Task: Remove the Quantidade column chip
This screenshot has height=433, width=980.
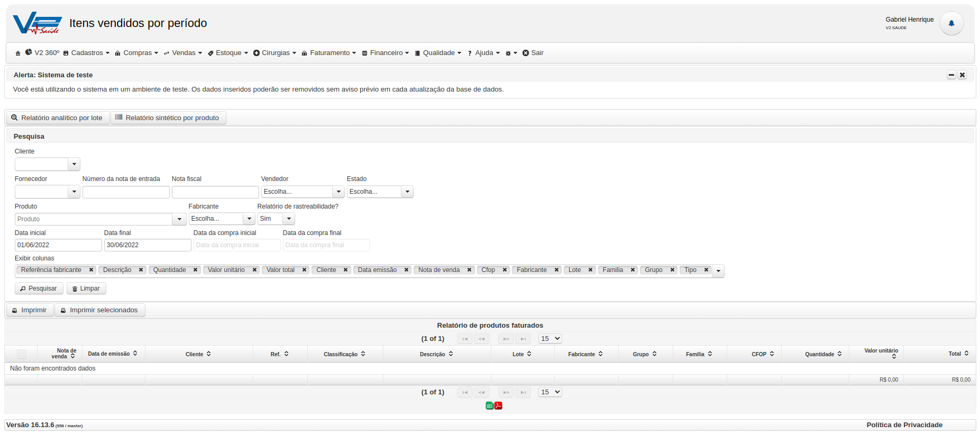Action: tap(195, 270)
